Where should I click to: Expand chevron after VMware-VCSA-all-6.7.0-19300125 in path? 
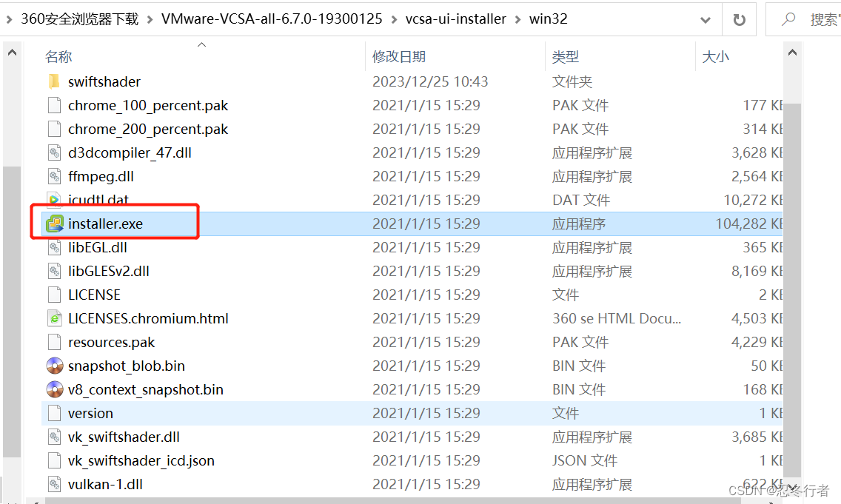[394, 20]
